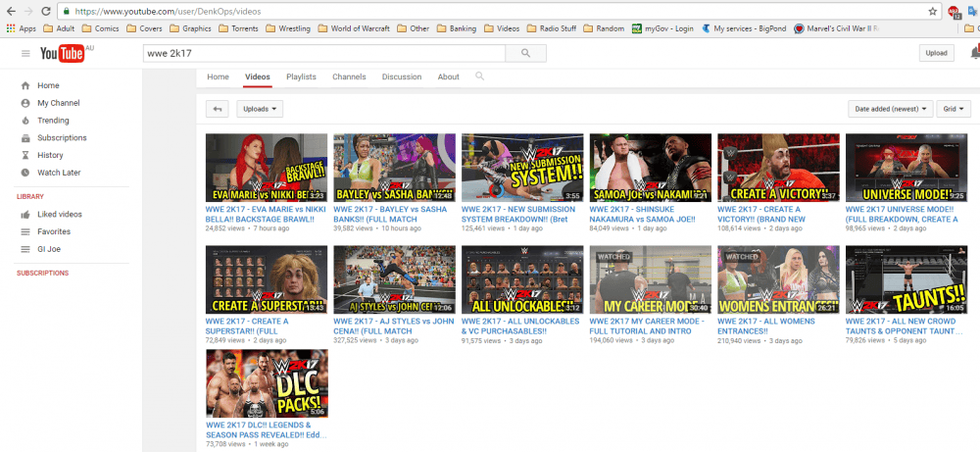Click the back arrow button beside Uploads
980x452 pixels.
[x=218, y=109]
